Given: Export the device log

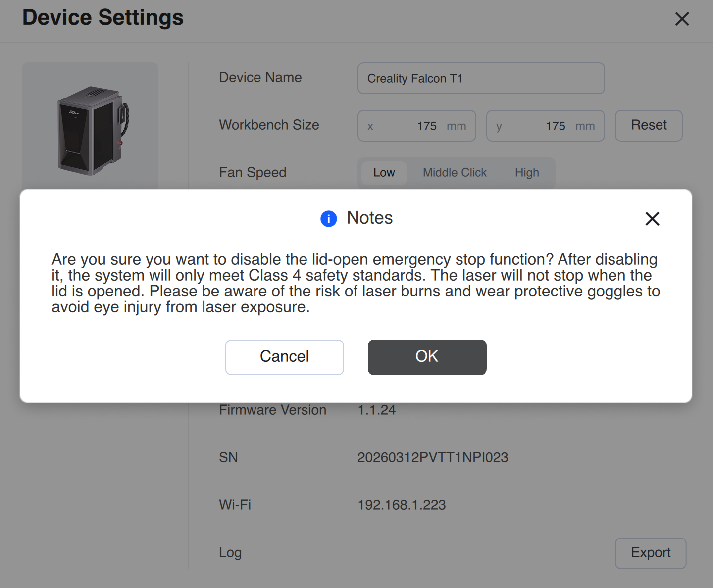Looking at the screenshot, I should pos(651,553).
